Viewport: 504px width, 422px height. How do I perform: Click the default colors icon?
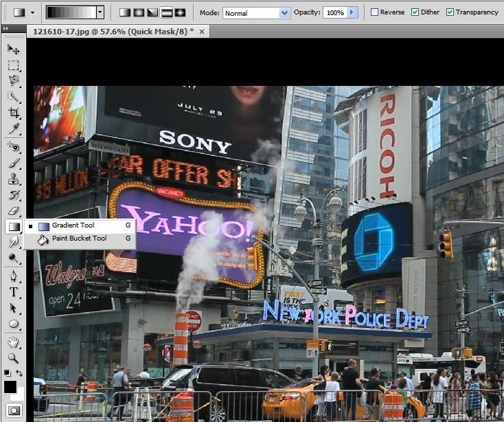tap(7, 373)
